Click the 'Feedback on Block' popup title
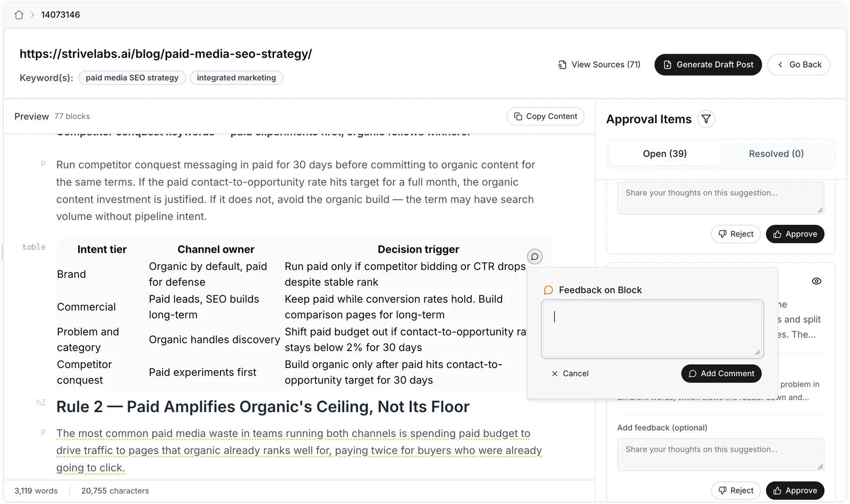 (600, 290)
